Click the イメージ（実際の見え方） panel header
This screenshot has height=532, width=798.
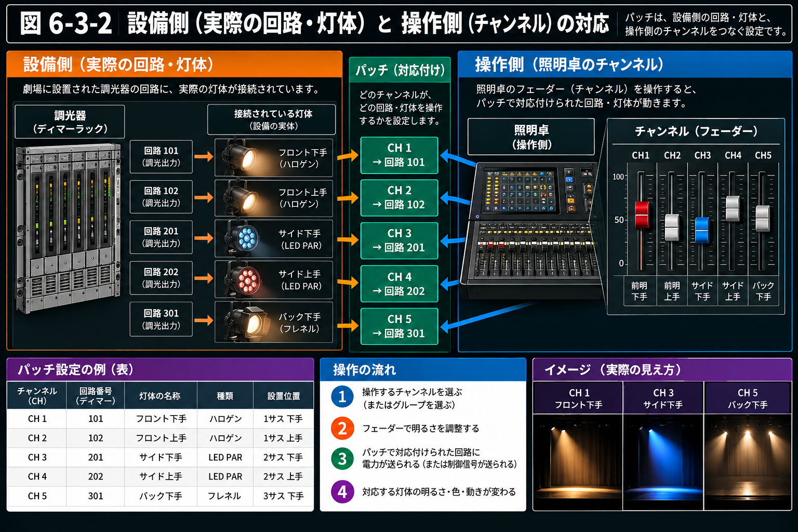662,369
